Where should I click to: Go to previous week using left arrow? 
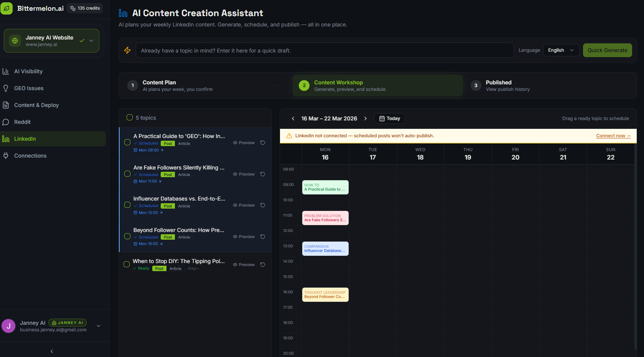point(293,118)
